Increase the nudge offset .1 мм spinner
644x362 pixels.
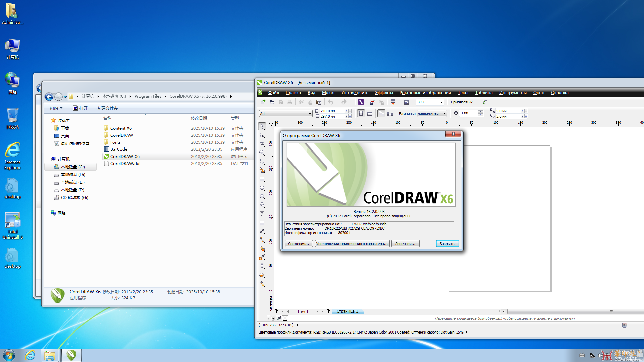(480, 112)
